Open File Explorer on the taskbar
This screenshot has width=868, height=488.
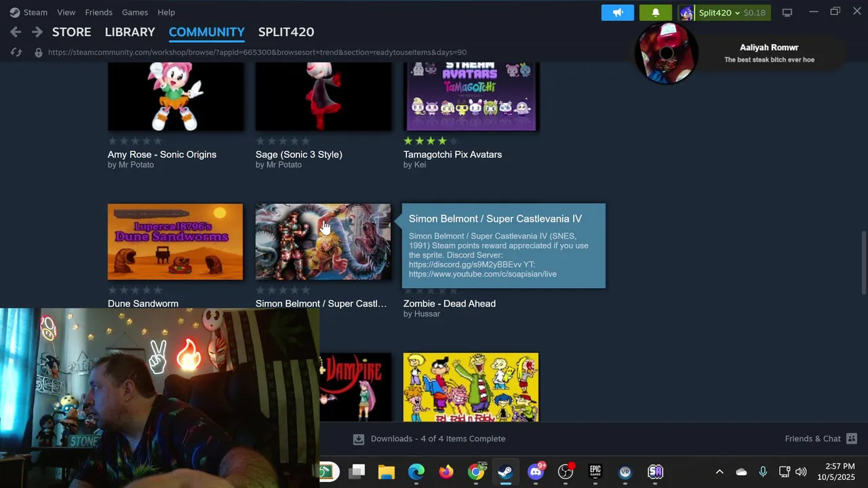[x=387, y=472]
